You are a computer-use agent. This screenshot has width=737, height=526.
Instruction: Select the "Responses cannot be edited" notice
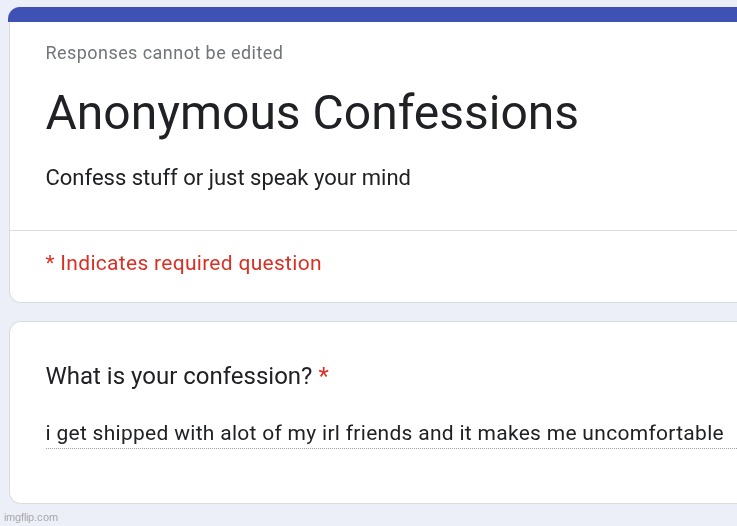point(164,53)
